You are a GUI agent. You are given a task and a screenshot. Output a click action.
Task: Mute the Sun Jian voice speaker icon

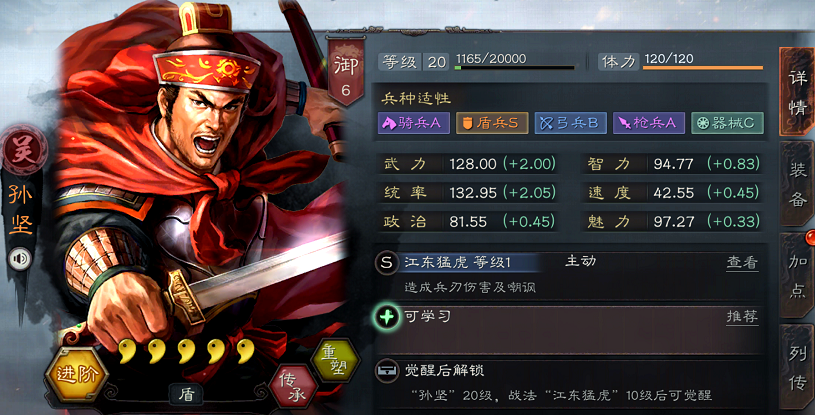(x=20, y=259)
